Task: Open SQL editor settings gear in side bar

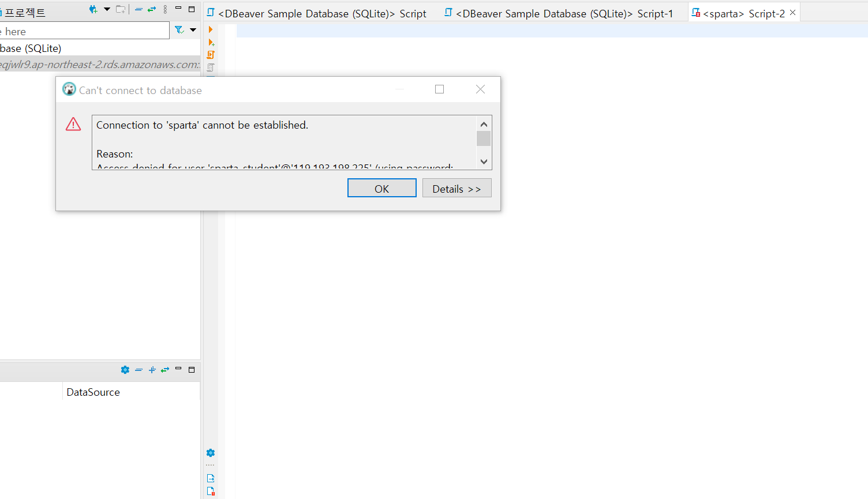Action: (x=211, y=453)
